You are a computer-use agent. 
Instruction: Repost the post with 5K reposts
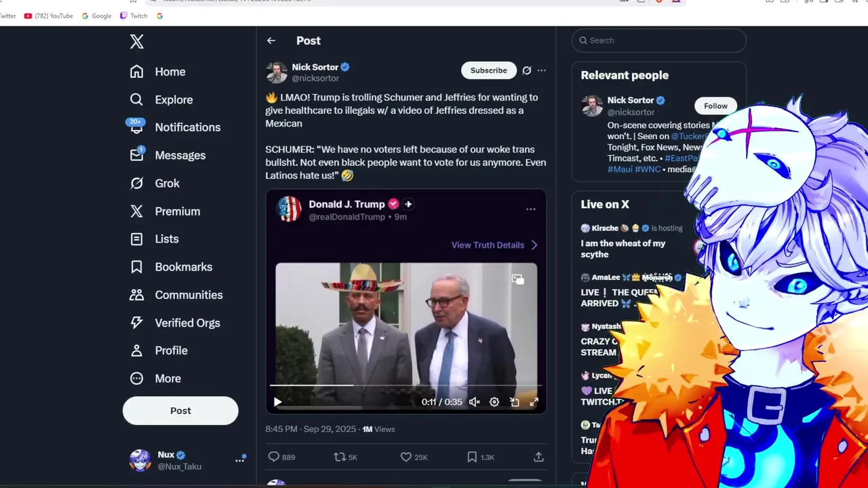tap(346, 457)
